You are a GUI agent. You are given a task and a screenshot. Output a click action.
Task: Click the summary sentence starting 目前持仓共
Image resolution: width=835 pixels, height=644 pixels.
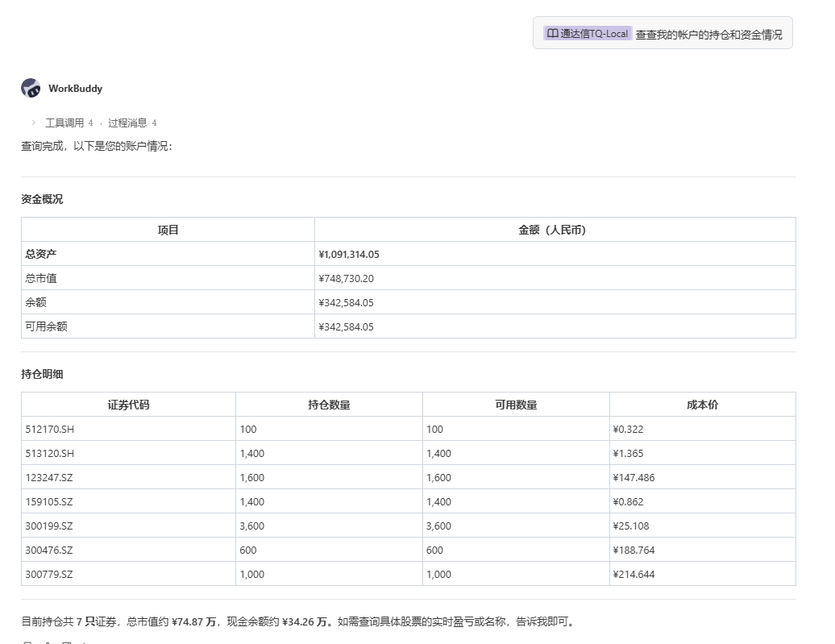299,621
